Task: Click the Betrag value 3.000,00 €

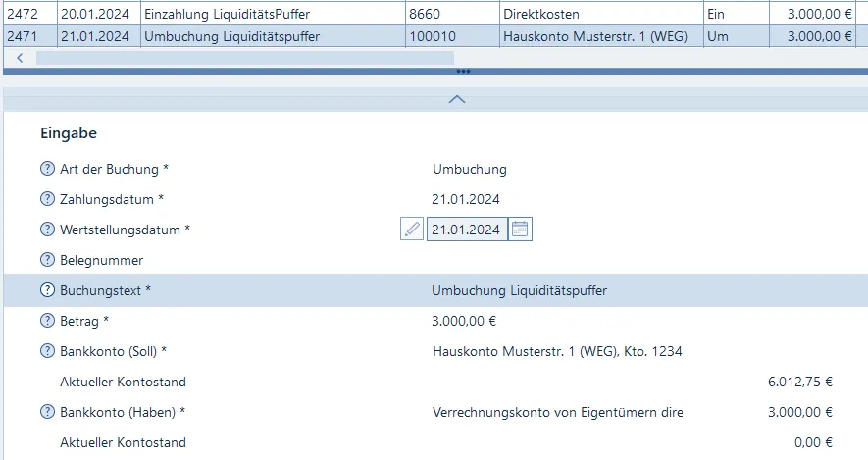Action: tap(464, 321)
